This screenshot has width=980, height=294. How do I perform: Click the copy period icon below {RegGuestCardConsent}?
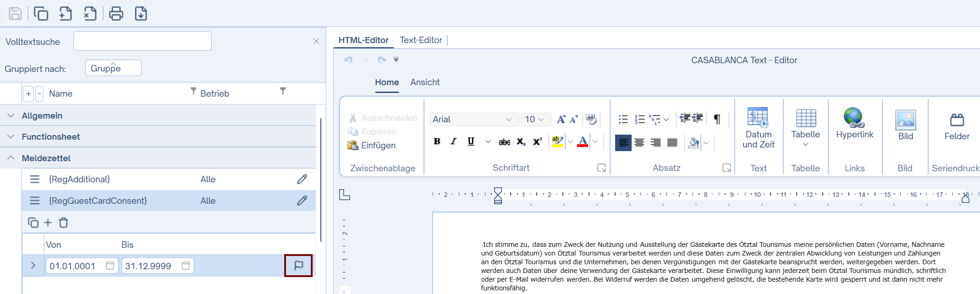33,223
